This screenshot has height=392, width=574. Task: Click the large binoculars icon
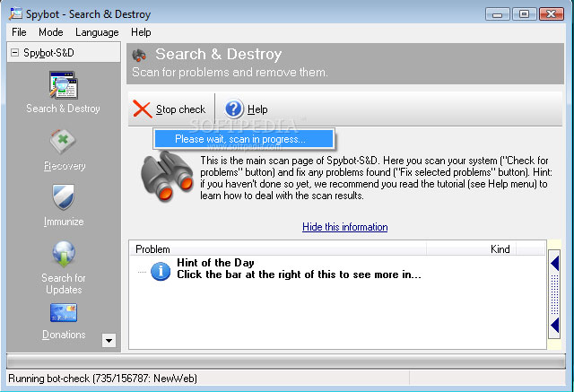(168, 176)
